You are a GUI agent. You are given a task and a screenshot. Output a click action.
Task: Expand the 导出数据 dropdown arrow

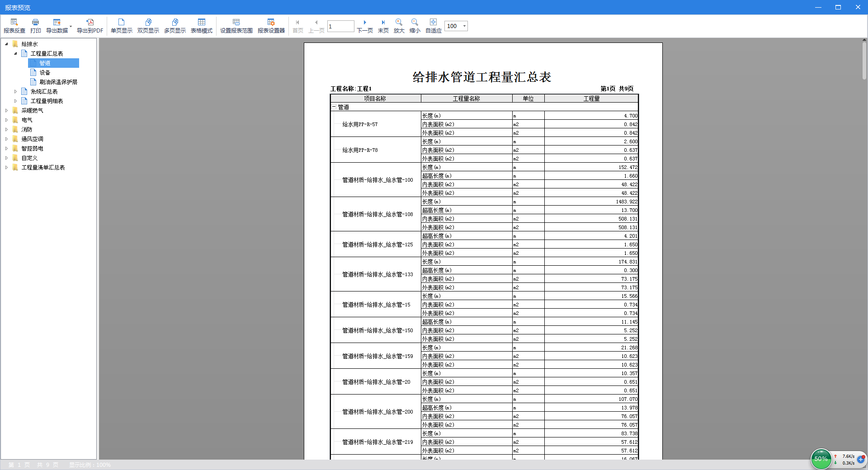(x=71, y=26)
